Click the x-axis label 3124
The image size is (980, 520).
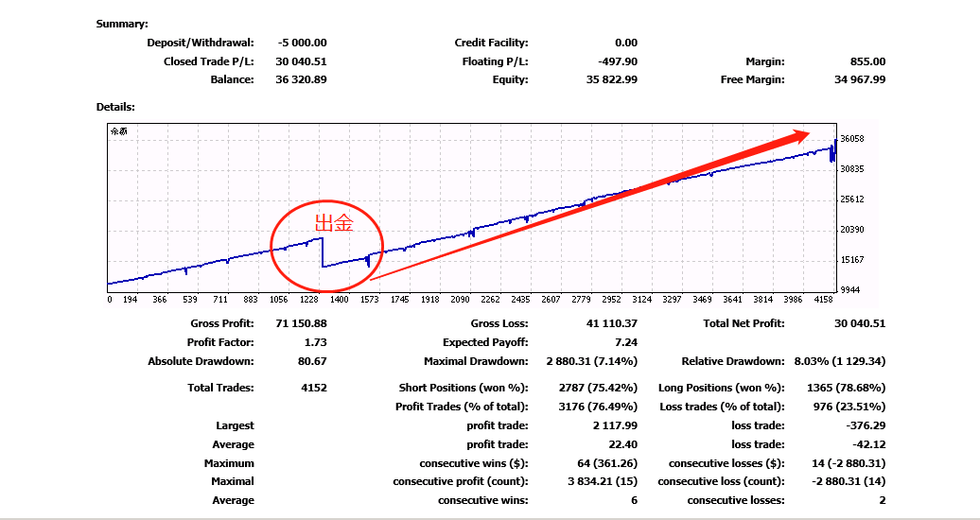(x=642, y=300)
